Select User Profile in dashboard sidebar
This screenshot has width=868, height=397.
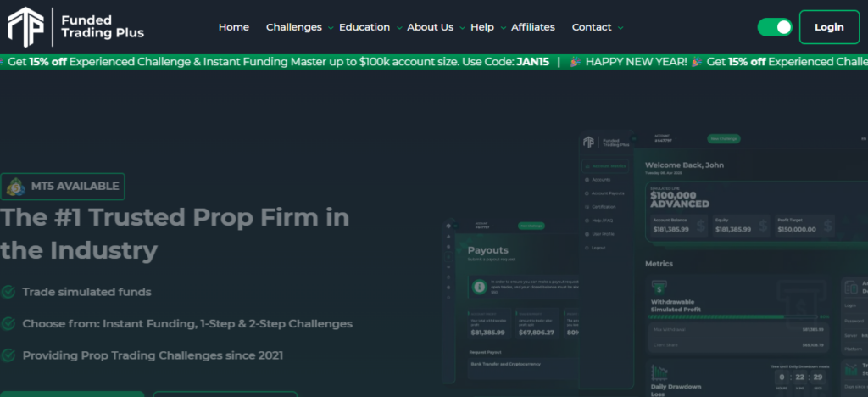click(599, 234)
